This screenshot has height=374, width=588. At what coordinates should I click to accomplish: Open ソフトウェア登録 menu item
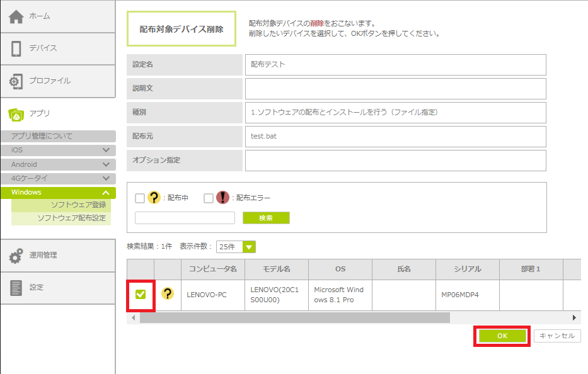pos(78,205)
